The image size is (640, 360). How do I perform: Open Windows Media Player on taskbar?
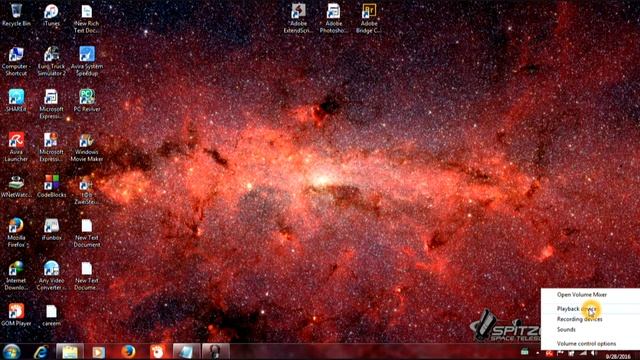(98, 351)
